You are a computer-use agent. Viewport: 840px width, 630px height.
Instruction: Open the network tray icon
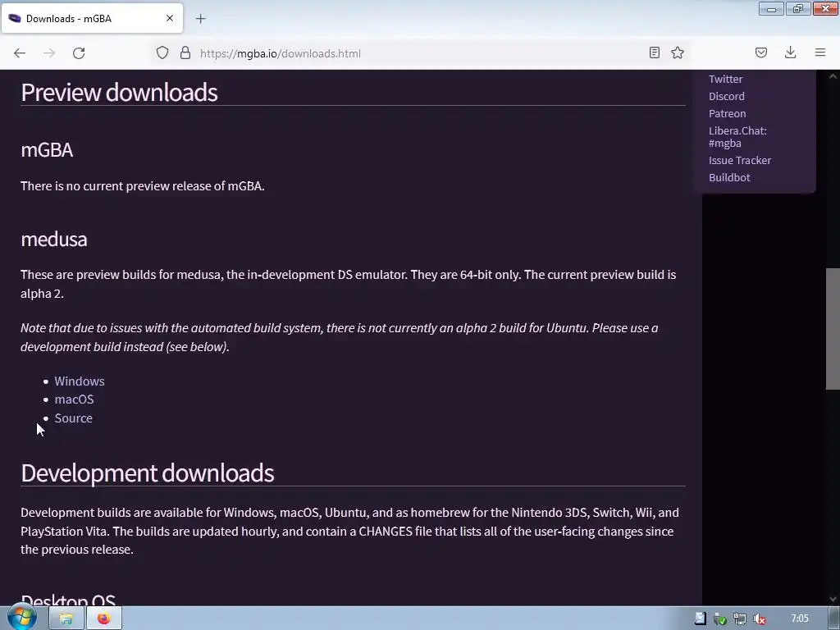coord(740,619)
